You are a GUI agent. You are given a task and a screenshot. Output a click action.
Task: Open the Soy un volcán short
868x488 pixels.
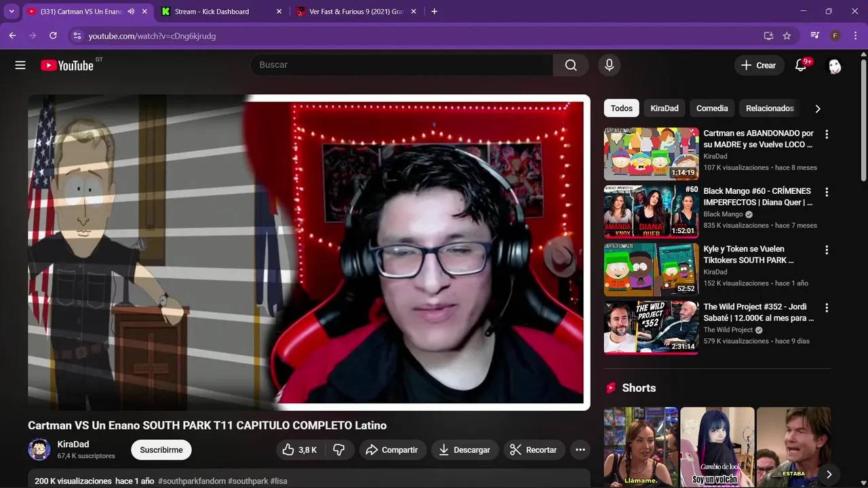(717, 447)
